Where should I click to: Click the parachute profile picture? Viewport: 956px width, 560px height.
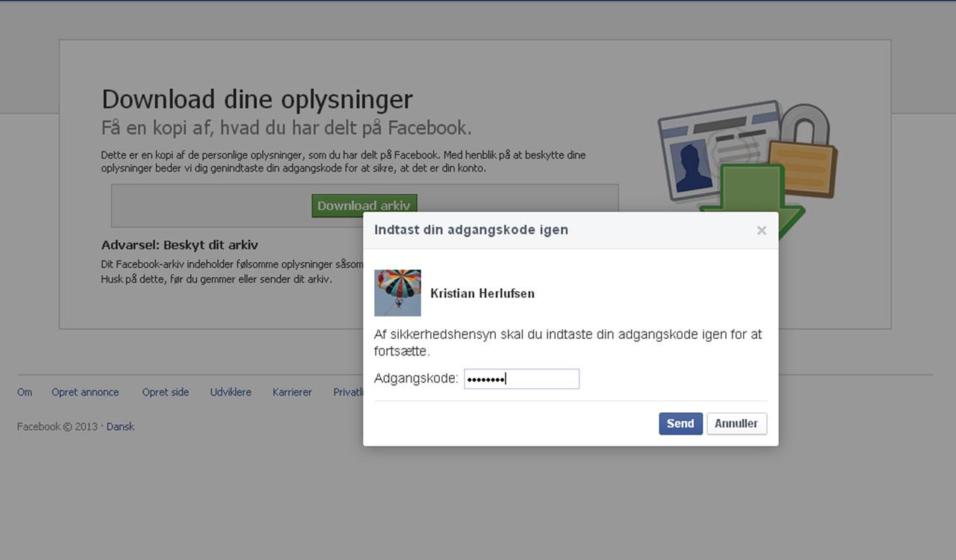397,293
